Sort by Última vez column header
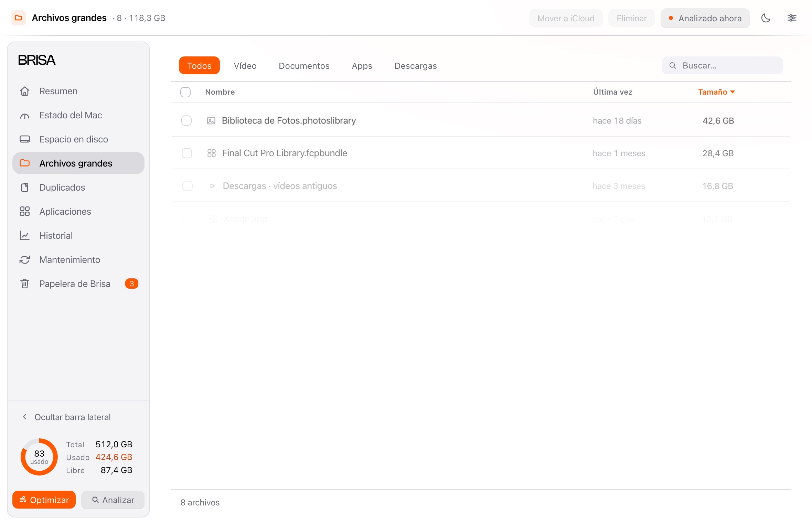The height and width of the screenshot is (523, 812). [613, 92]
